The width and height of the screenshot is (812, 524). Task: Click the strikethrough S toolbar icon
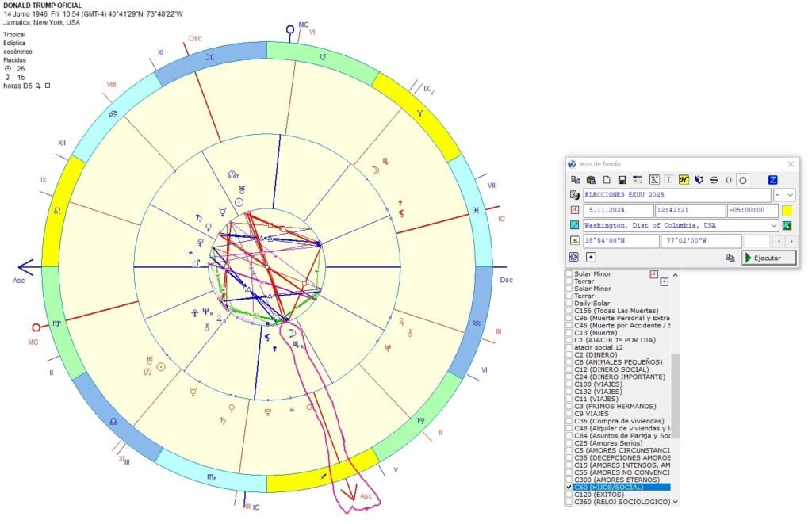pyautogui.click(x=714, y=180)
